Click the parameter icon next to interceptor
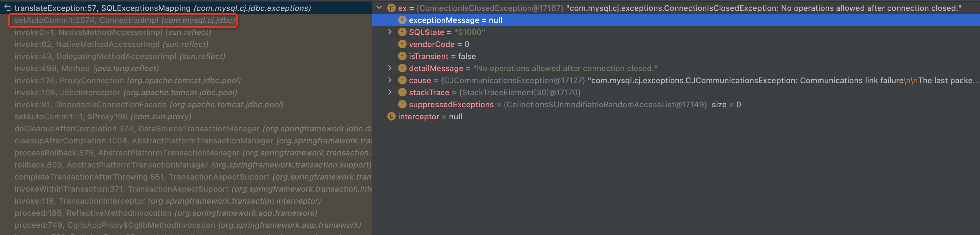The width and height of the screenshot is (980, 235). 391,117
